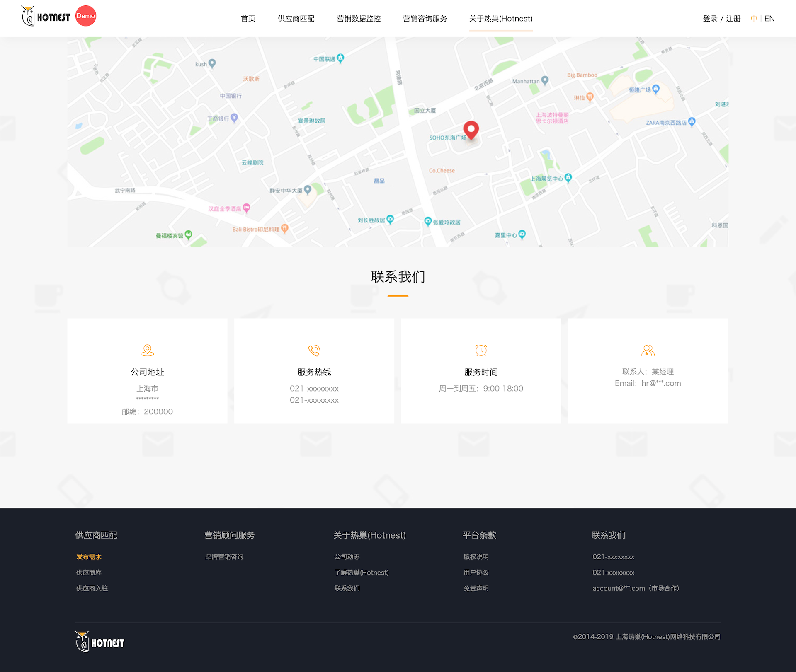Open the 用户协议 footer link
Image resolution: width=796 pixels, height=672 pixels.
click(x=476, y=573)
